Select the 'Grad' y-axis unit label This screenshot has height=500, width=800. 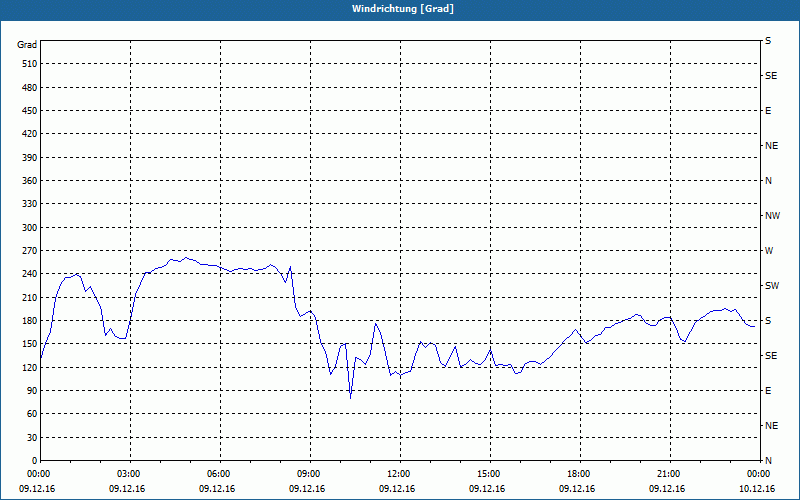27,45
